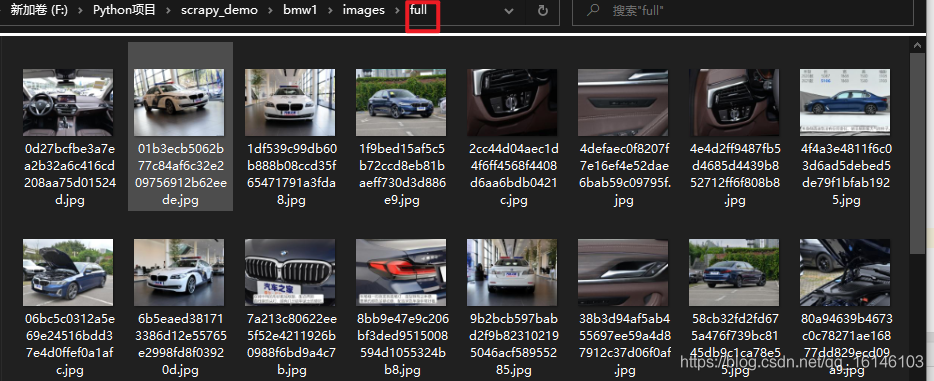Select the full breadcrumb segment
Viewport: 934px width, 381px height.
pyautogui.click(x=419, y=11)
